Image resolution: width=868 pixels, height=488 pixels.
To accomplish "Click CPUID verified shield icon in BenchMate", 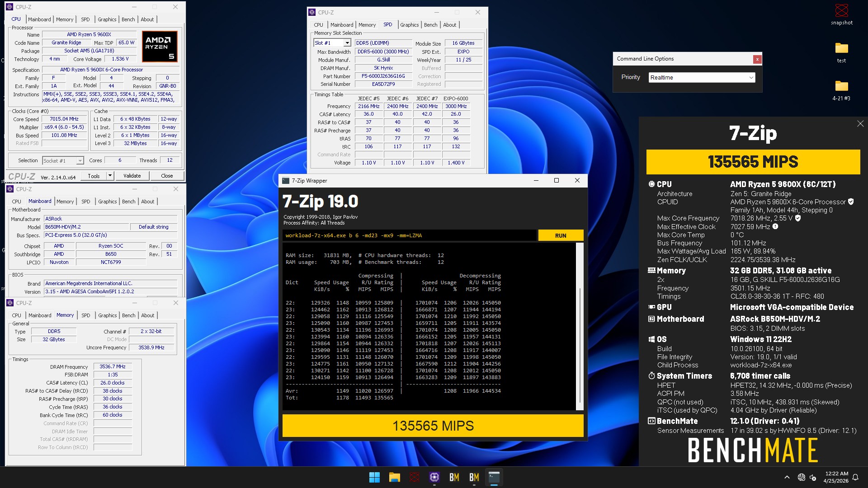I will [x=851, y=202].
